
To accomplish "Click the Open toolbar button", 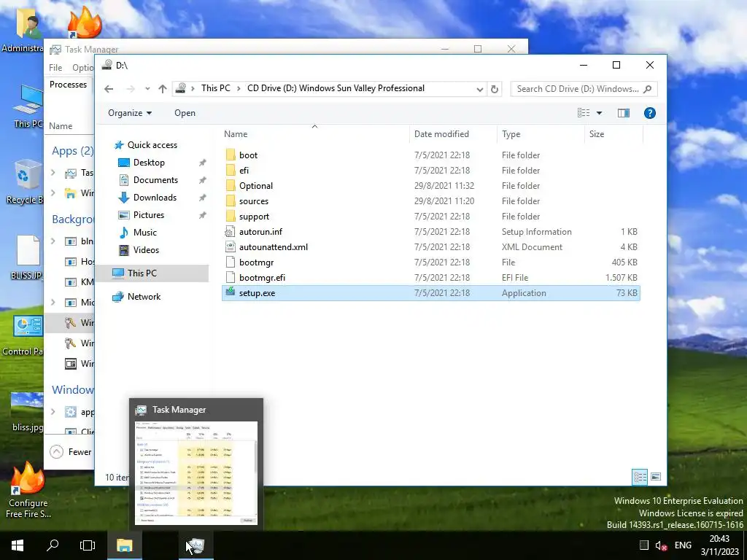I will pyautogui.click(x=185, y=113).
